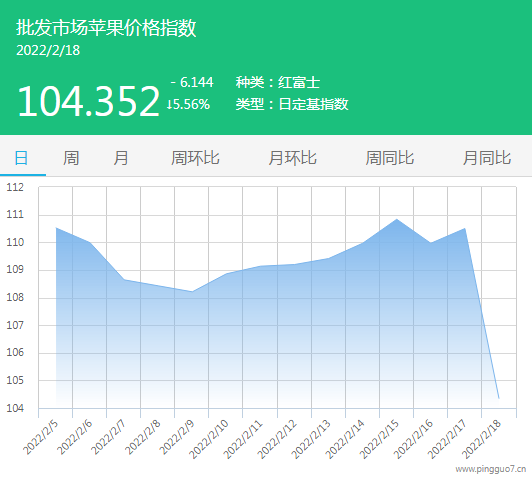Click the 2022/2/5 starting data point
The width and height of the screenshot is (532, 480).
tap(56, 228)
